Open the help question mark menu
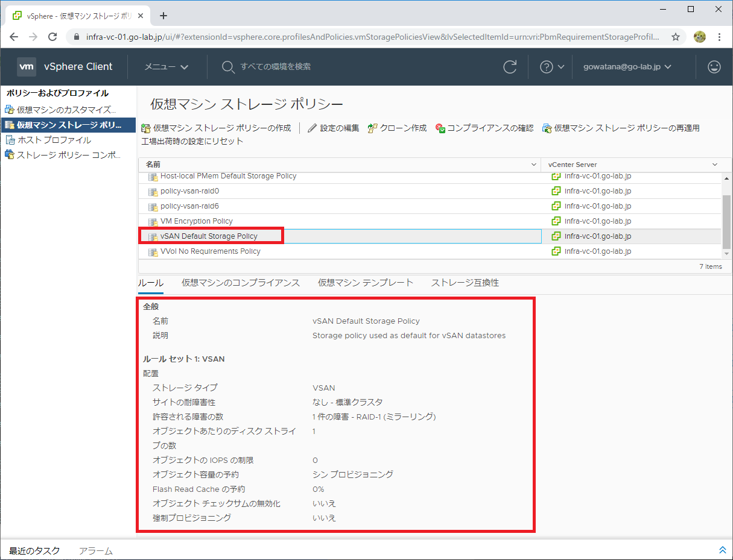733x560 pixels. coord(551,67)
